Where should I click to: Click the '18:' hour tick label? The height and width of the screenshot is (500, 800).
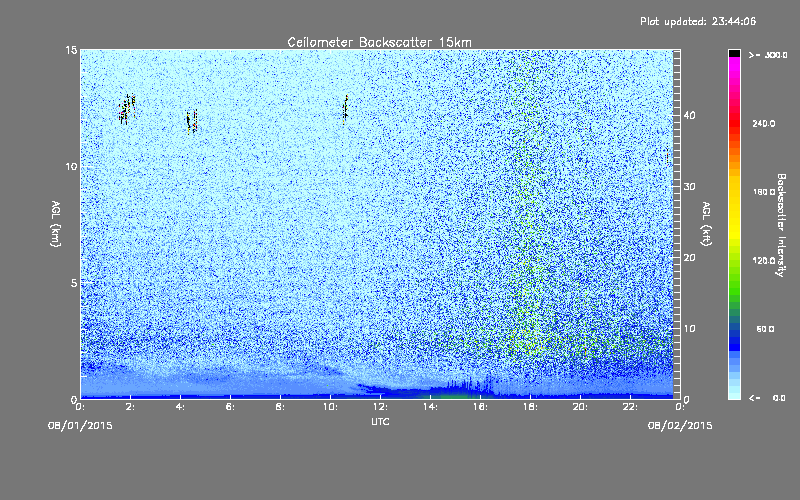click(531, 407)
